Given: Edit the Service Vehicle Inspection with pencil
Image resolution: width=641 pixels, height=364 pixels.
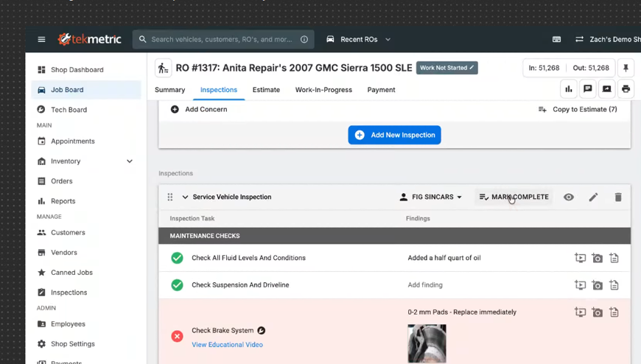Looking at the screenshot, I should 593,197.
